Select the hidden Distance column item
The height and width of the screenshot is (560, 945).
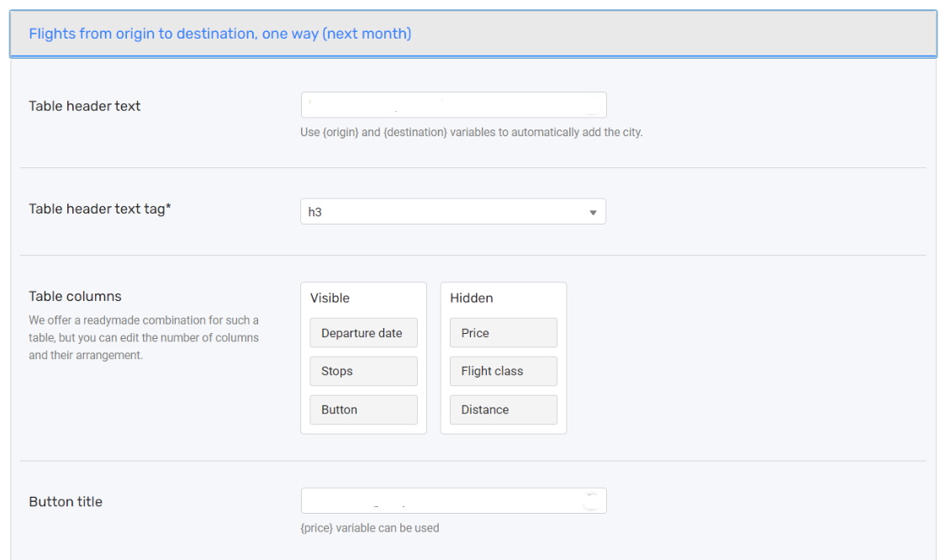click(504, 409)
